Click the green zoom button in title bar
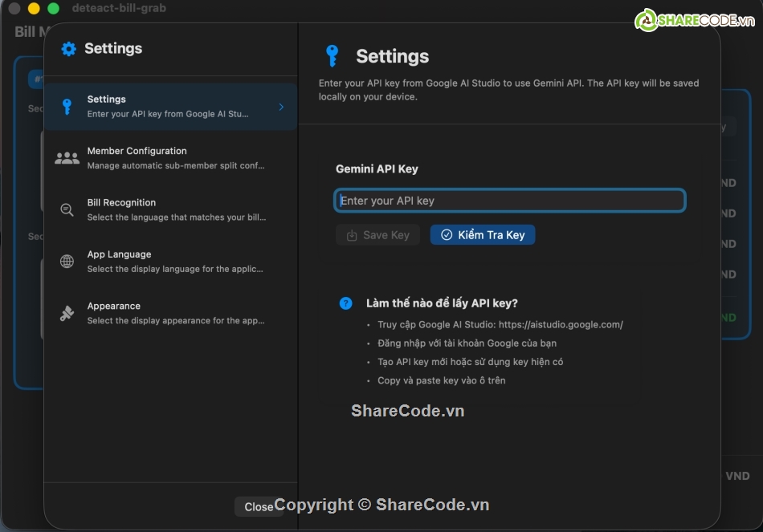The image size is (763, 532). pos(54,9)
